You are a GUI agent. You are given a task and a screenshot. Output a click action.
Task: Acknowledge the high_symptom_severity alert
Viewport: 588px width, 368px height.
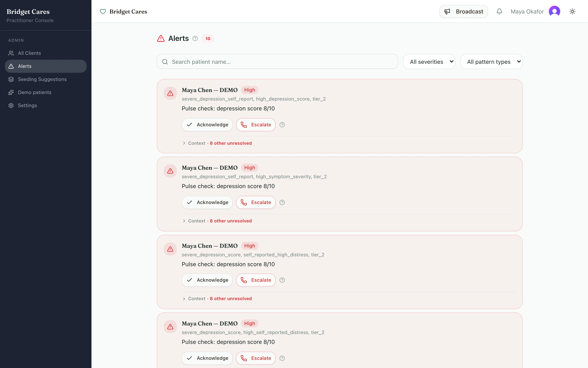pyautogui.click(x=207, y=202)
